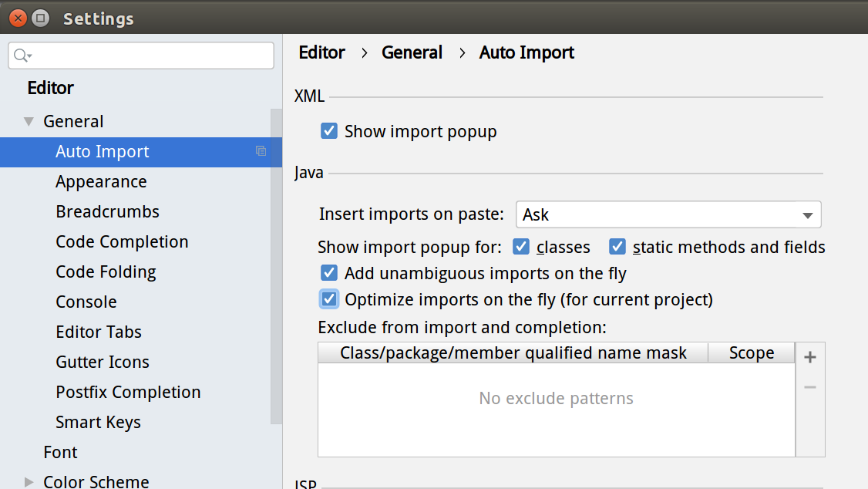This screenshot has width=868, height=489.
Task: Go to Postfix Completion settings
Action: coord(128,392)
